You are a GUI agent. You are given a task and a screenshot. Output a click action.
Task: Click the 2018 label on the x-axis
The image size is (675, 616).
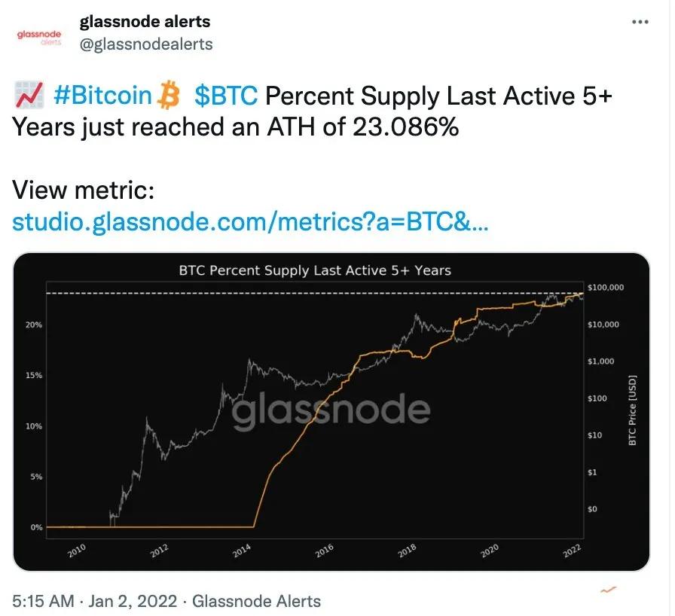coord(407,550)
